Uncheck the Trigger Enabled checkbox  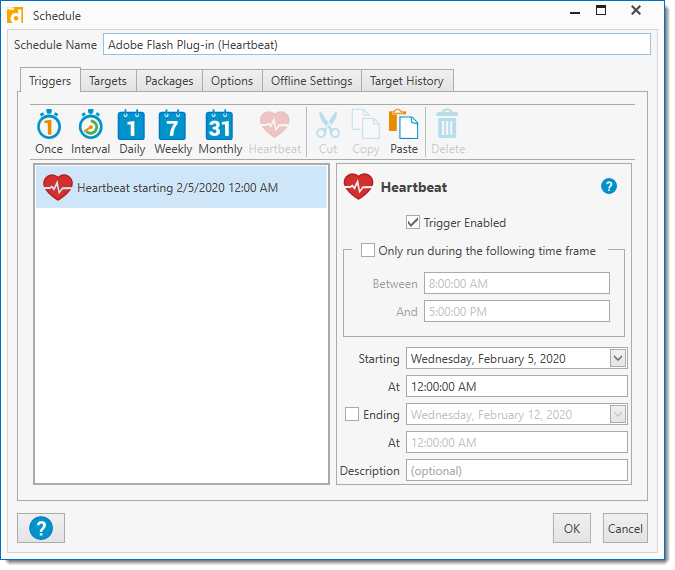[413, 223]
